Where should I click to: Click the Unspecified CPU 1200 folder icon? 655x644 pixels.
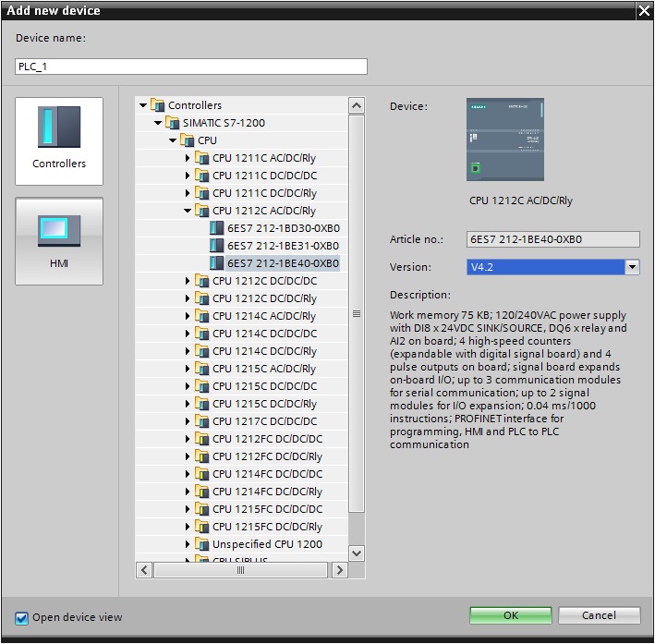(x=202, y=544)
